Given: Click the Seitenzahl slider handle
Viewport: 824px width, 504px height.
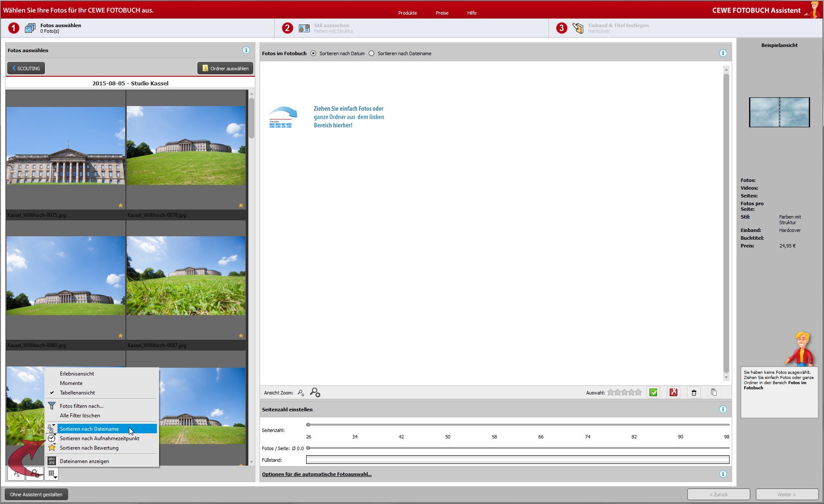Looking at the screenshot, I should click(308, 425).
